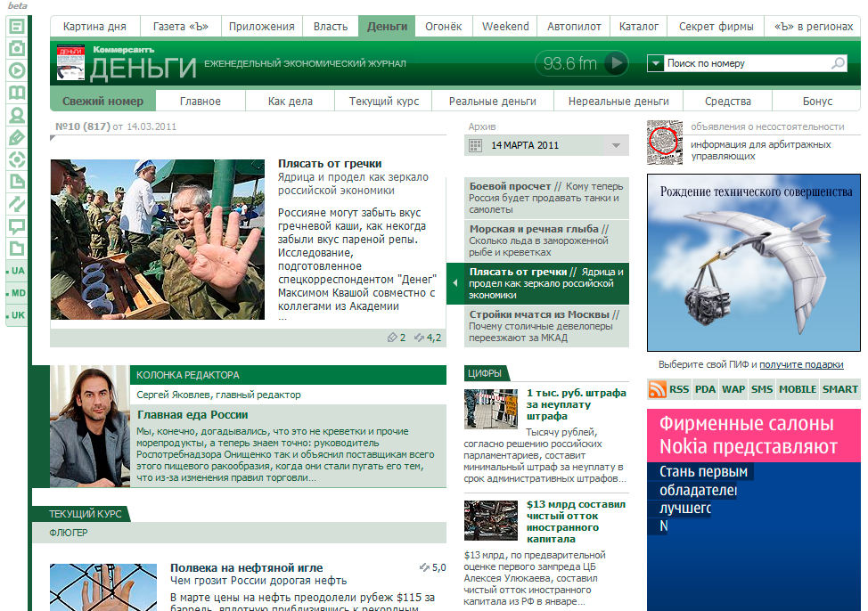Open the SMS service link
The width and height of the screenshot is (868, 611).
tap(762, 389)
